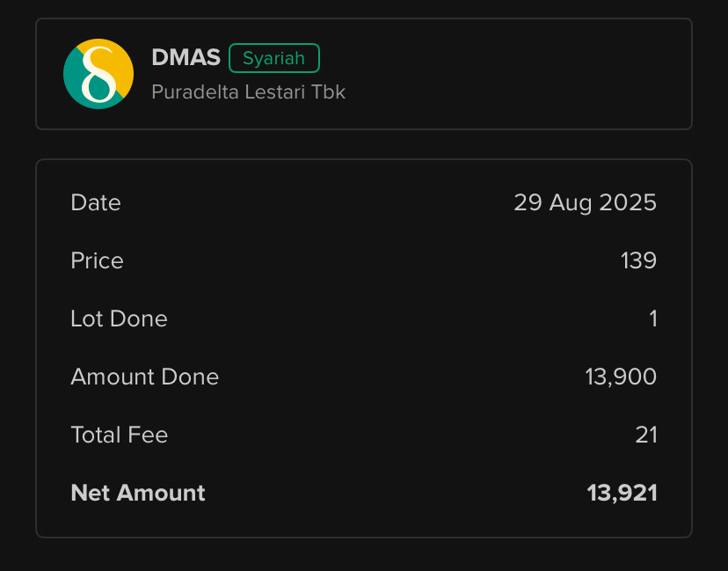This screenshot has height=571, width=728.
Task: Click the Total Fee label
Action: (x=120, y=435)
